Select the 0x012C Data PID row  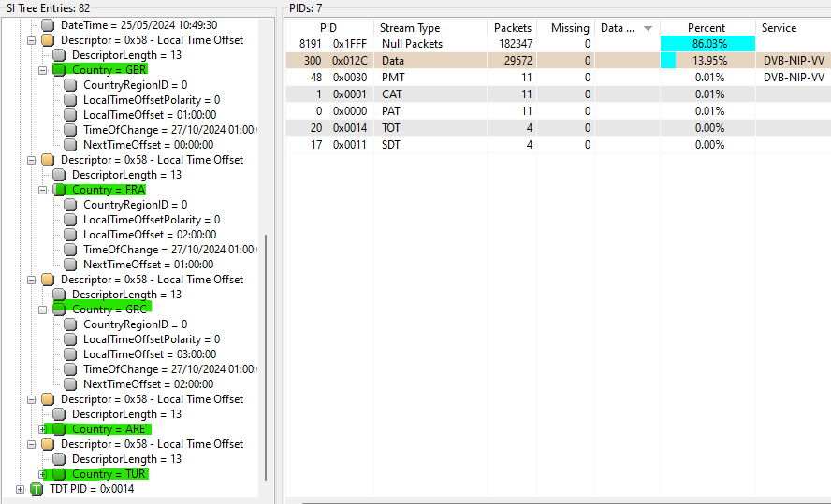(x=558, y=61)
